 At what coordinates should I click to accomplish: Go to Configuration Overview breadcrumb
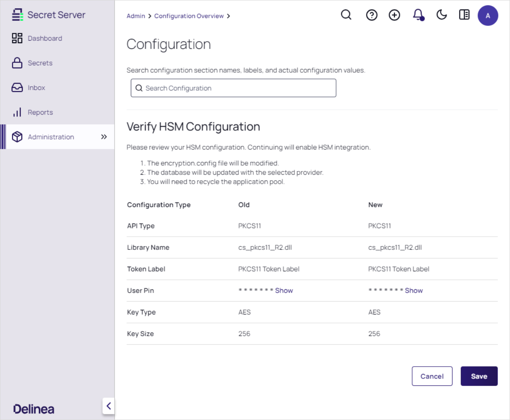coord(189,16)
